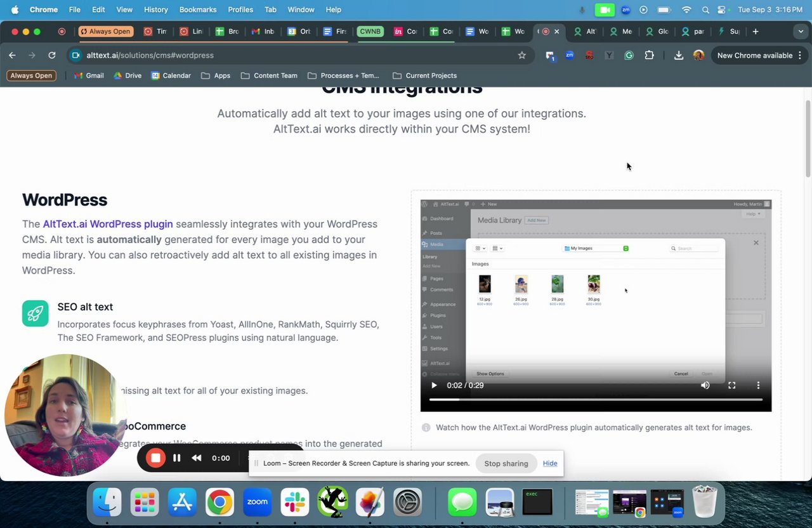Click the Loom camera bubble

pos(65,415)
